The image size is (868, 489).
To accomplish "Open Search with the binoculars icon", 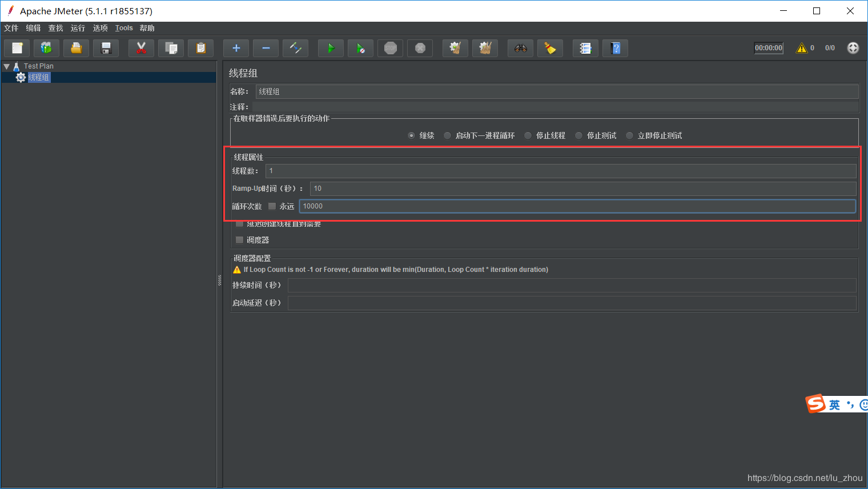I will point(521,48).
